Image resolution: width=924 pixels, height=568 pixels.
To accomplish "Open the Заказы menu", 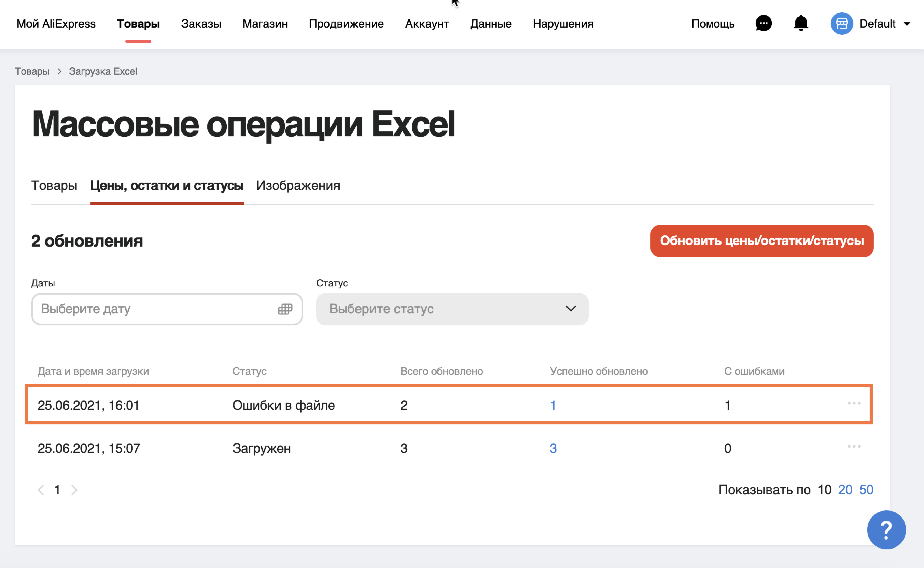I will click(x=201, y=24).
